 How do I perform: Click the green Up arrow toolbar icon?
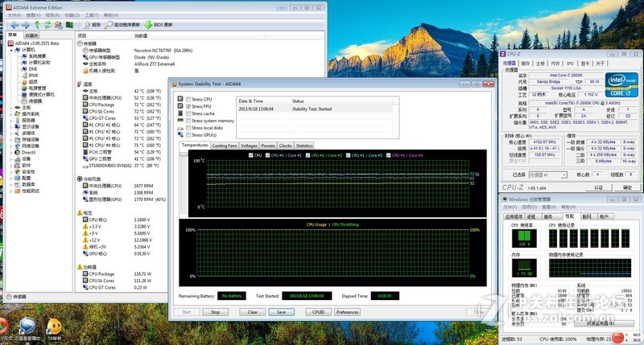(37, 25)
